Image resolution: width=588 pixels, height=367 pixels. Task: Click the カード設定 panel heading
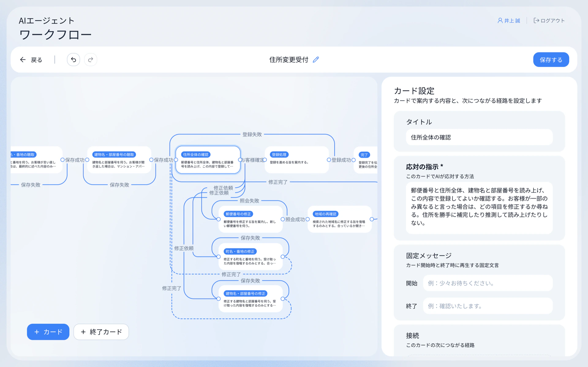(414, 91)
